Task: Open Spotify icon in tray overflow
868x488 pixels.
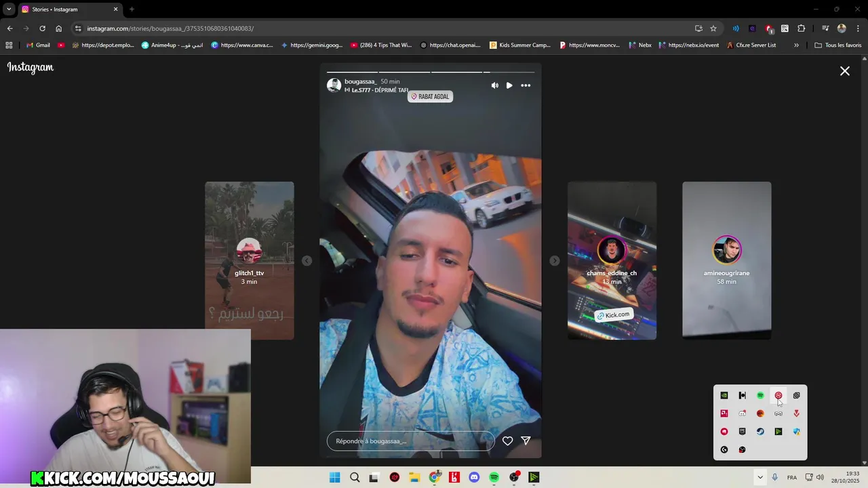Action: coord(760,395)
